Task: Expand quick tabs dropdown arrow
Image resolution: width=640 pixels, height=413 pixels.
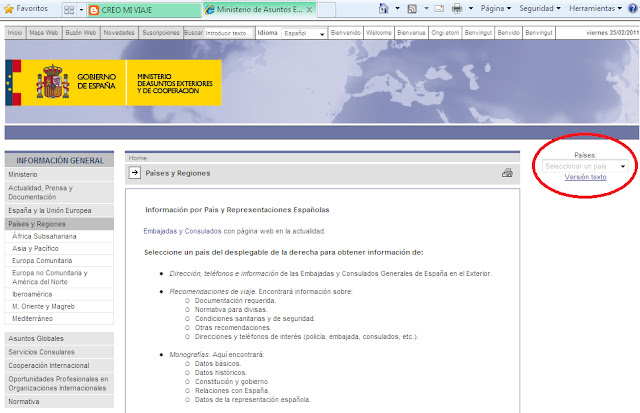Action: tap(81, 10)
